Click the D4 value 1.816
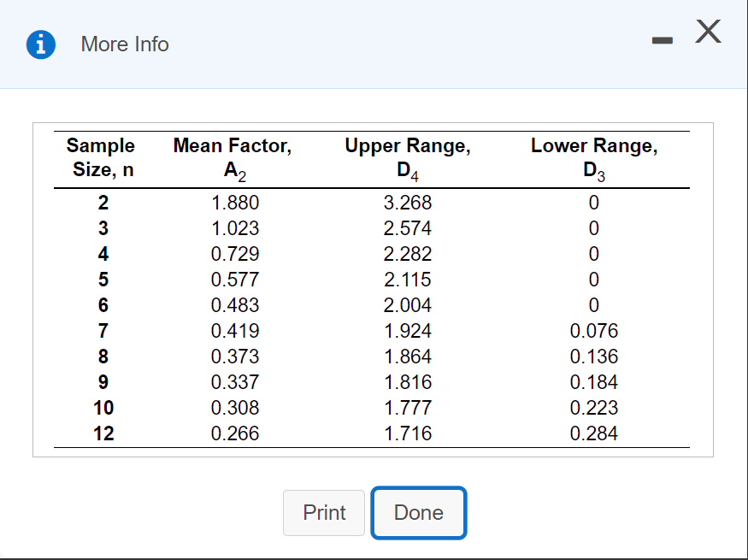 point(408,382)
